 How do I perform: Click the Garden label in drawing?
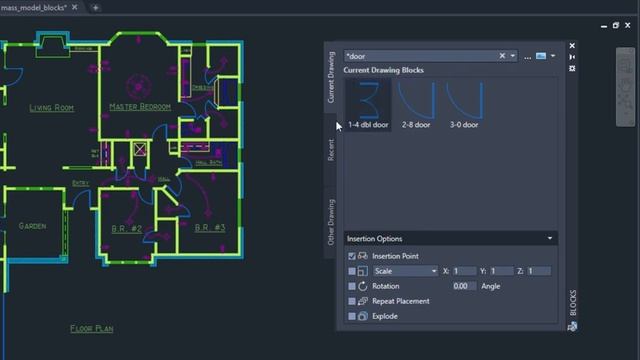(x=32, y=226)
